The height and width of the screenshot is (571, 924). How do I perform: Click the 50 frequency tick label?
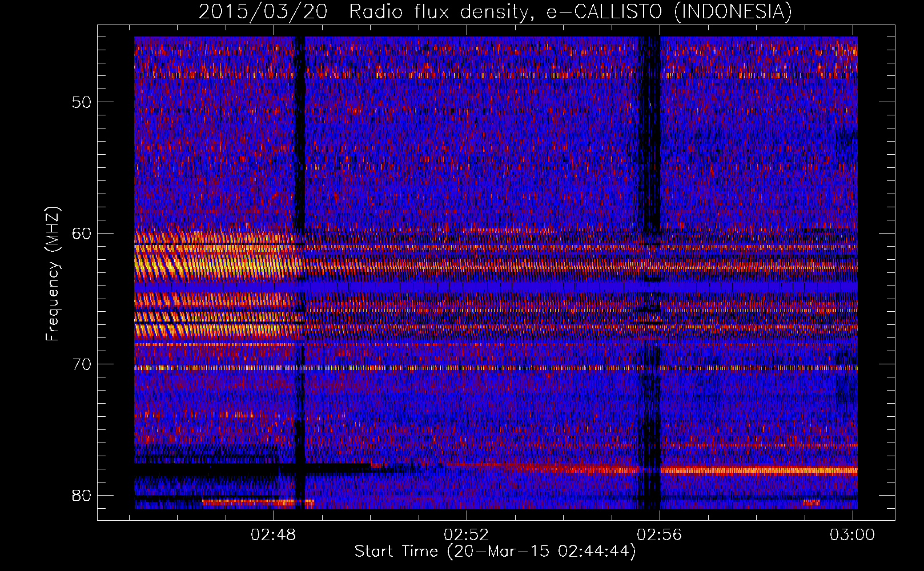[x=82, y=102]
